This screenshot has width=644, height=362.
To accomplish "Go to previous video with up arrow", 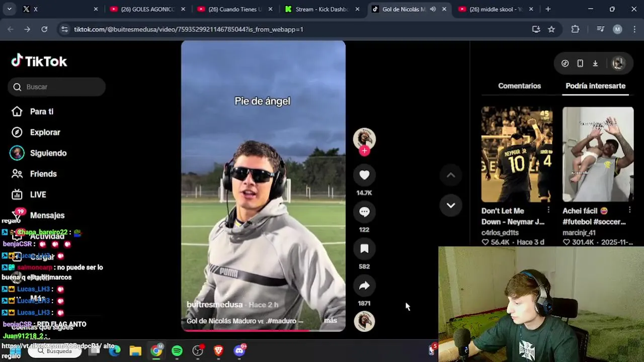I will coord(451,175).
